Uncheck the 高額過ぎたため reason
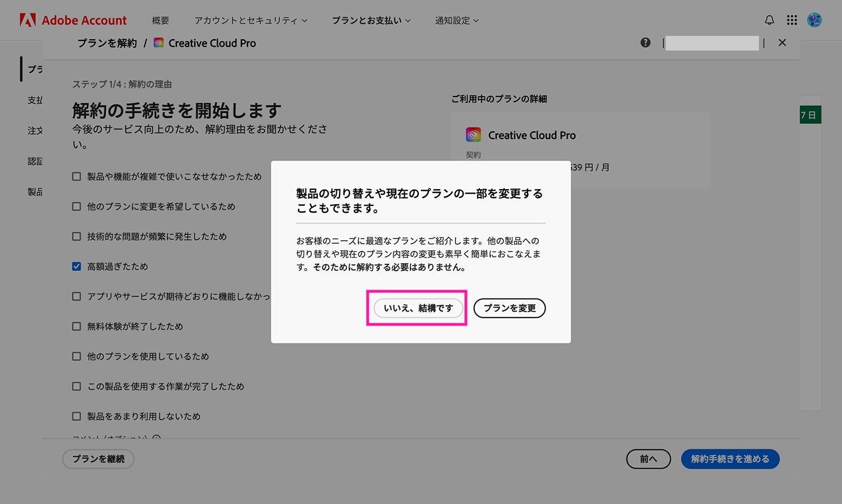This screenshot has width=842, height=504. (76, 266)
